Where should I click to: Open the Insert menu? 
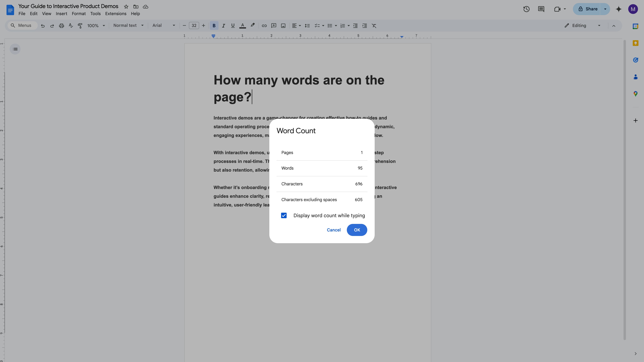[62, 14]
